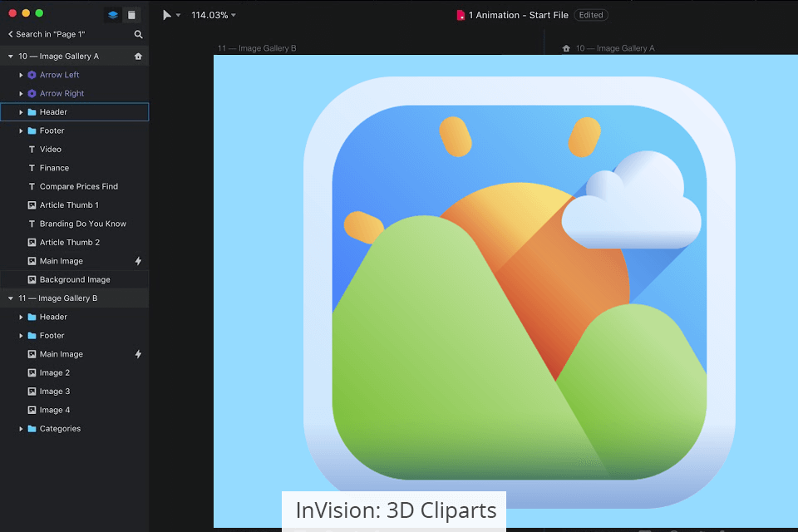798x532 pixels.
Task: Select the Background Image layer
Action: coord(74,279)
